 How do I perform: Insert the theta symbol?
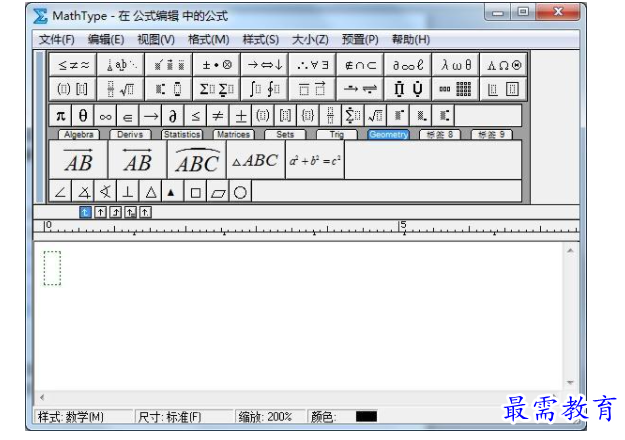tap(83, 116)
